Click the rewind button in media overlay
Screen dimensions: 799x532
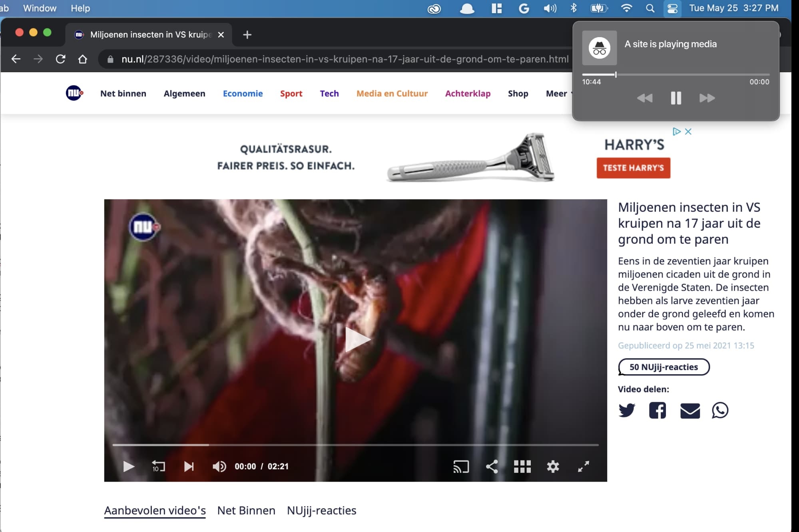click(x=645, y=98)
